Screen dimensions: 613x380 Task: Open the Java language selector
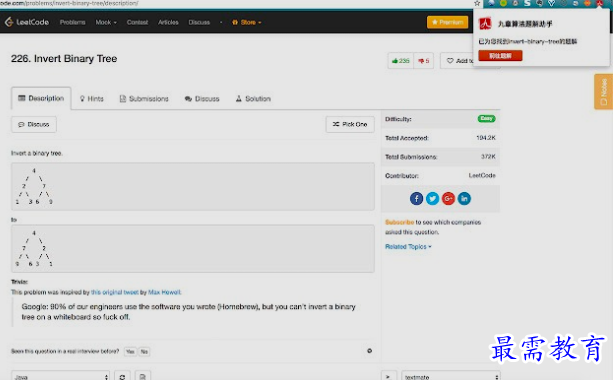coord(61,376)
